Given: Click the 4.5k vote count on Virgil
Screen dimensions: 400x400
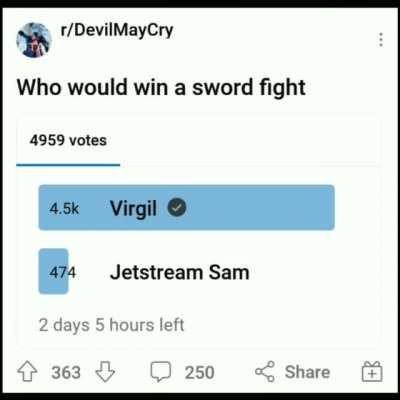Looking at the screenshot, I should [x=64, y=209].
